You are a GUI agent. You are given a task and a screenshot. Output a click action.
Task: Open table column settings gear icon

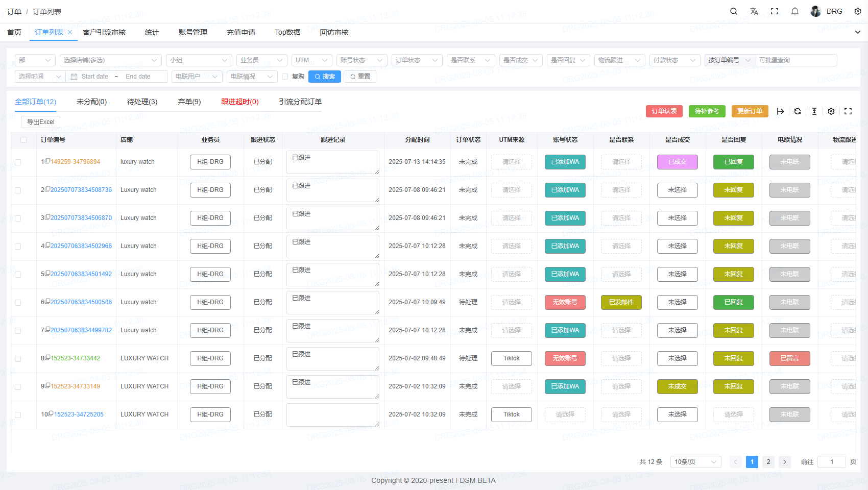click(x=831, y=111)
